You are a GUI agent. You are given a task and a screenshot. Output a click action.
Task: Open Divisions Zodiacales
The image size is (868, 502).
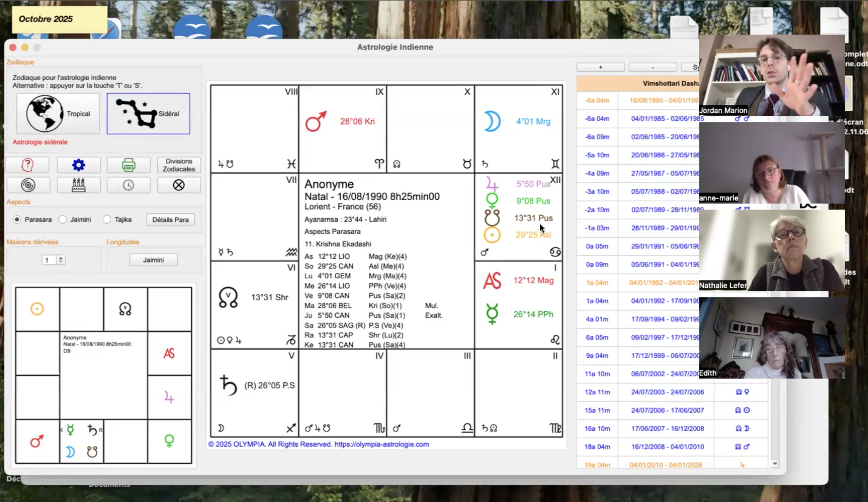(x=179, y=165)
